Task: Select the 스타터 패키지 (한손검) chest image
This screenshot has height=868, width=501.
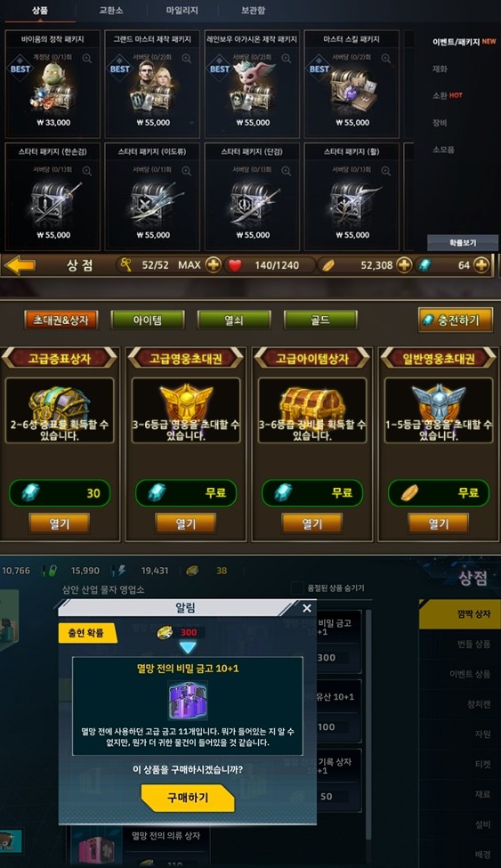Action: 53,204
